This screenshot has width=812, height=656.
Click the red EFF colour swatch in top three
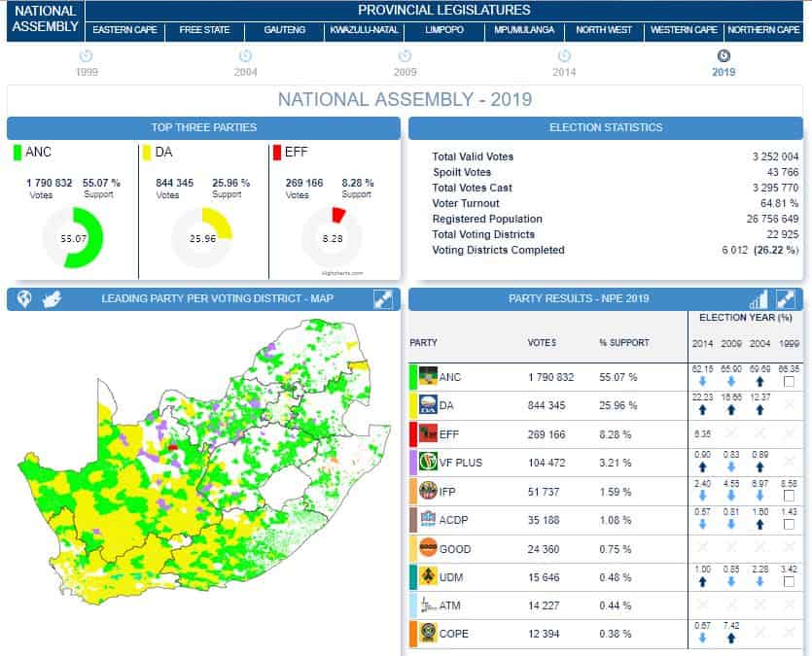point(276,153)
